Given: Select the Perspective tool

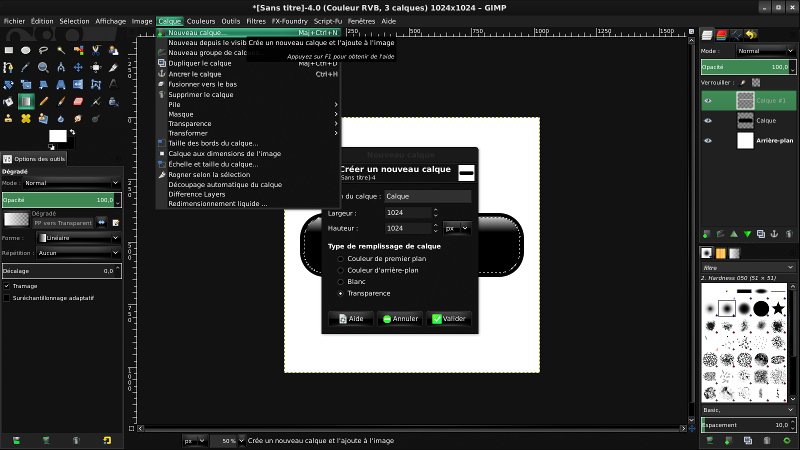Looking at the screenshot, I should click(61, 84).
